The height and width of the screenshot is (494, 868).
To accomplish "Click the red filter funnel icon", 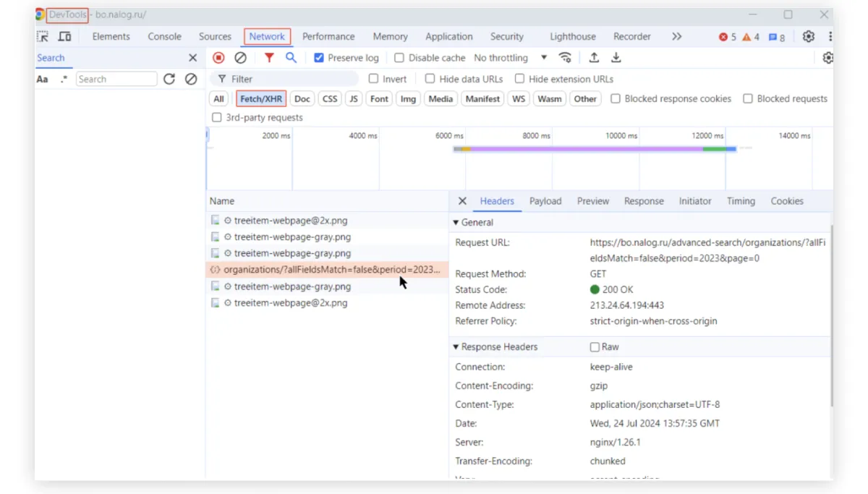I will click(x=269, y=58).
